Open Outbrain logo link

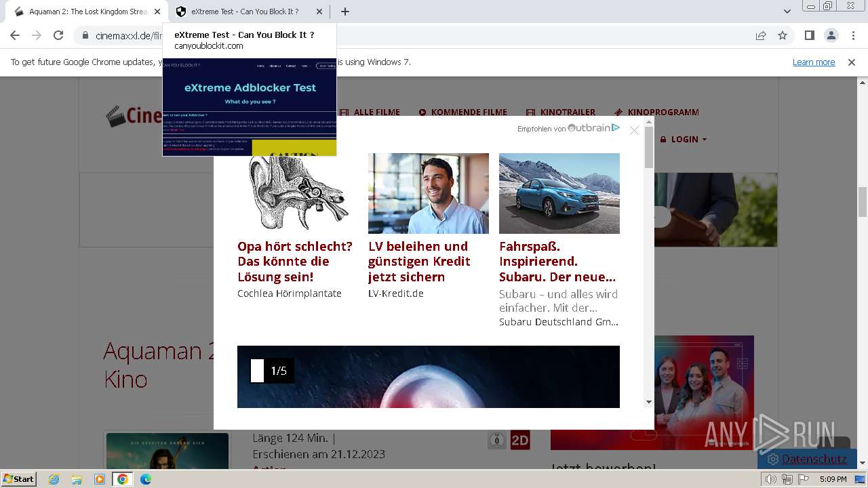589,127
